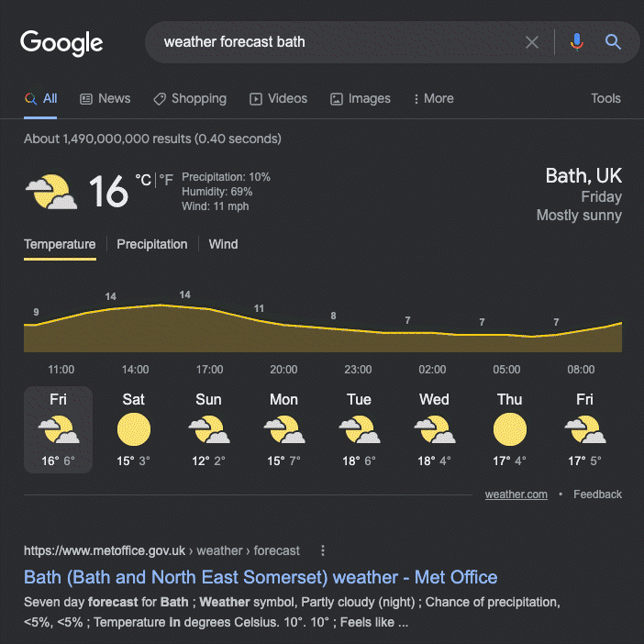Open the weather.com source link
The image size is (644, 644).
(x=516, y=494)
